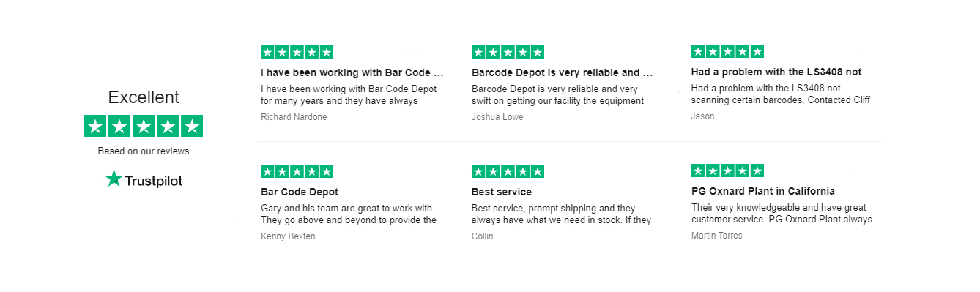Click the 'Excellent' rating heading

[x=144, y=97]
